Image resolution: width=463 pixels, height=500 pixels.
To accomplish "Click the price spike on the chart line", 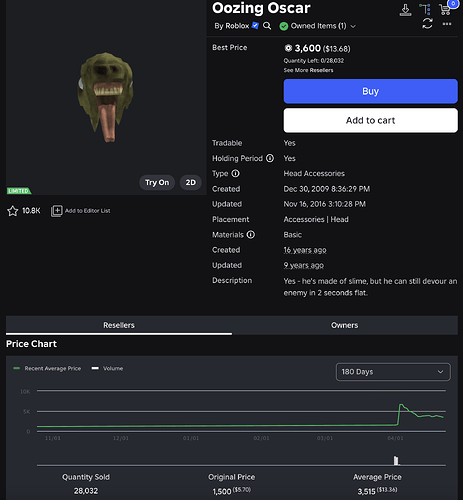I will click(x=401, y=405).
